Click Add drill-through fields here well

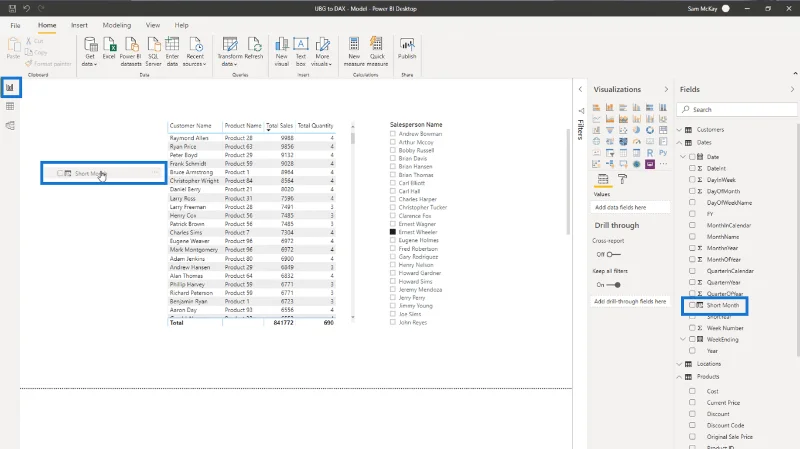point(632,302)
